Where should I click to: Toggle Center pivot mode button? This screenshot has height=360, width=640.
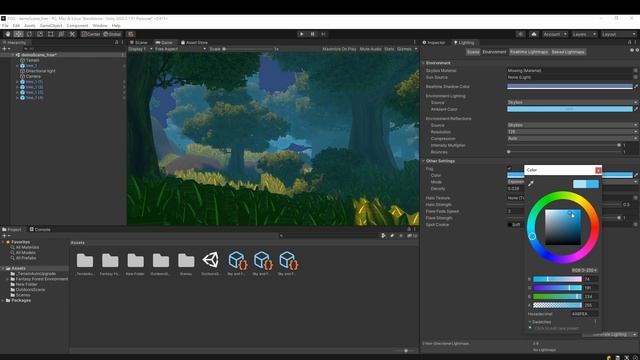91,34
